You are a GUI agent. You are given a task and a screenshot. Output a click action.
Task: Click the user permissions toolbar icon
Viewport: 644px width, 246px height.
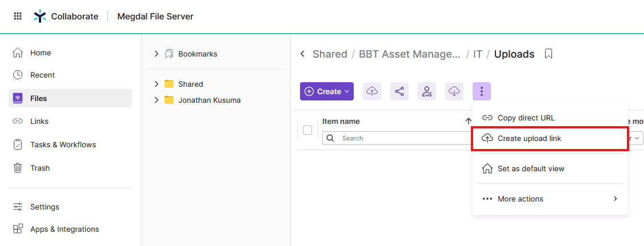click(x=427, y=91)
